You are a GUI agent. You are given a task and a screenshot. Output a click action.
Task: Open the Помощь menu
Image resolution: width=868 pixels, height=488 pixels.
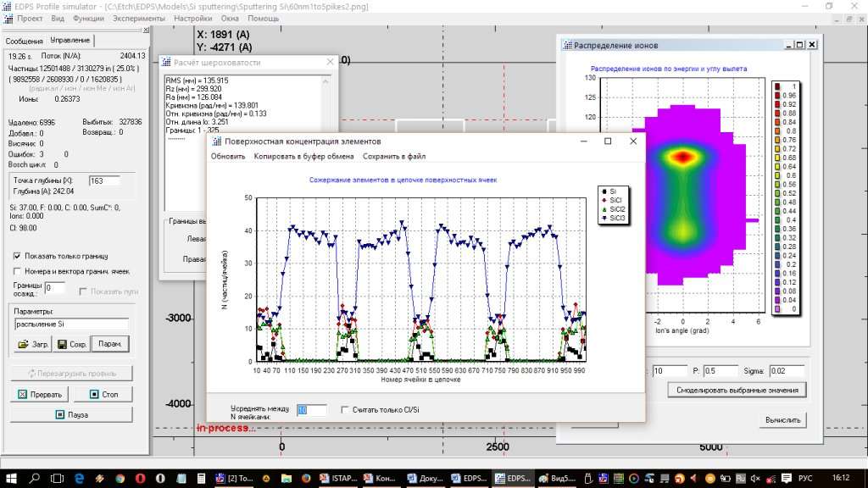point(263,19)
